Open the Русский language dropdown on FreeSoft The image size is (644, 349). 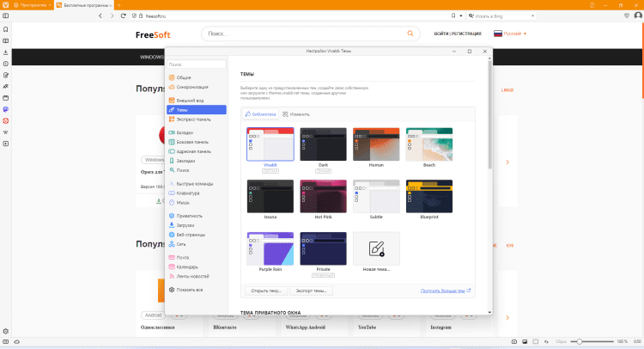[x=510, y=34]
